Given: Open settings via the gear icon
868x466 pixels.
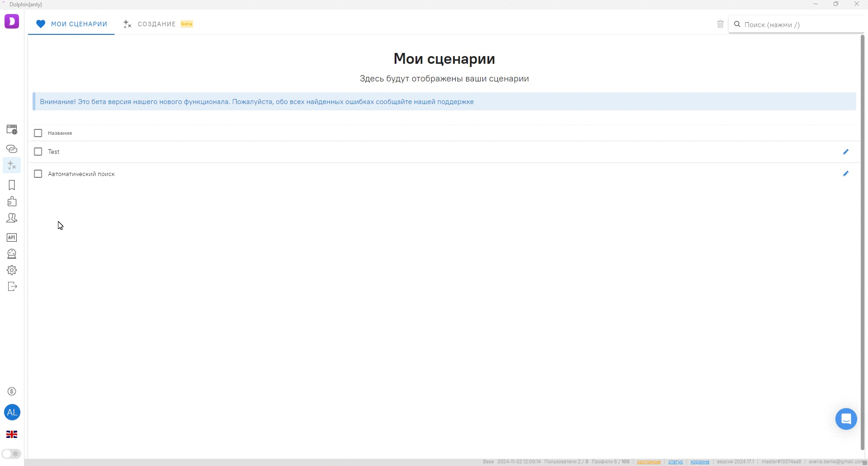Looking at the screenshot, I should (12, 270).
